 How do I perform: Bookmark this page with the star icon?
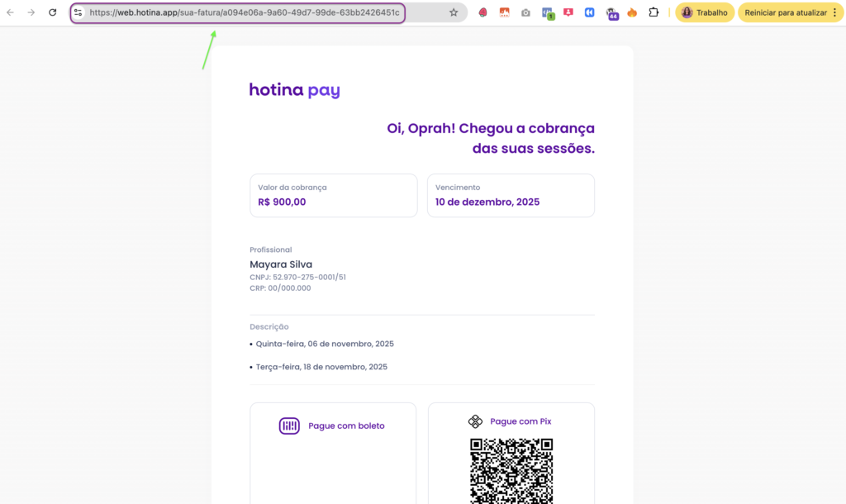point(454,12)
